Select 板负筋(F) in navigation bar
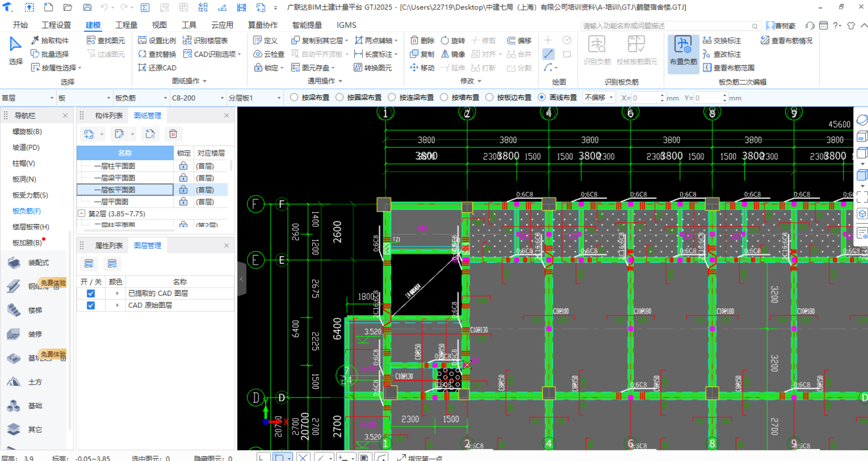The width and height of the screenshot is (868, 461). point(26,211)
